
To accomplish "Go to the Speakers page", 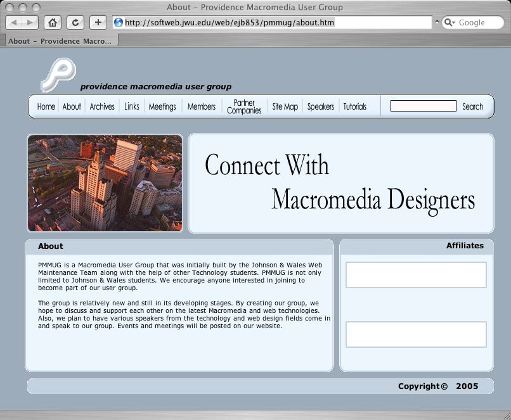I will [x=321, y=106].
